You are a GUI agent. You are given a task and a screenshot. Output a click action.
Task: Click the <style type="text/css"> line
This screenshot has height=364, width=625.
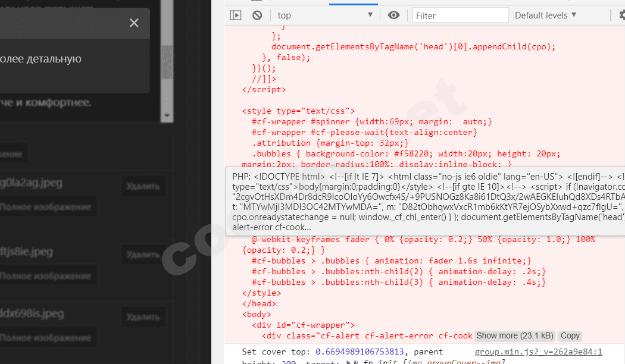pos(298,111)
